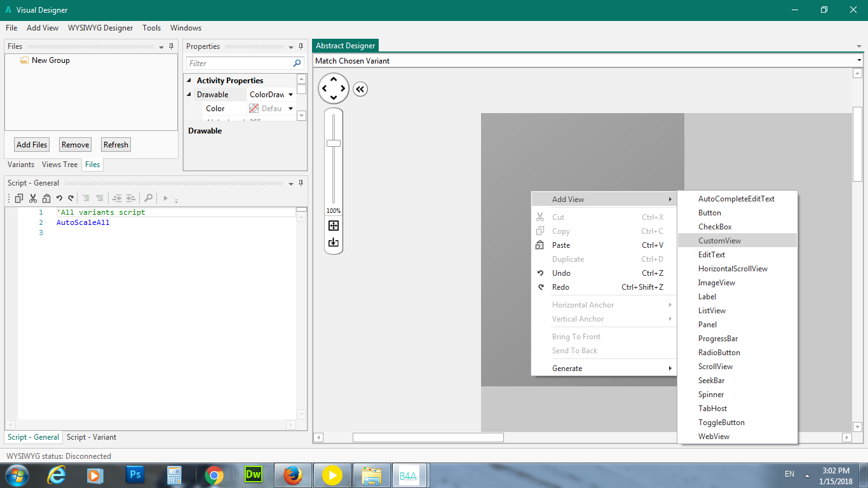Click the Undo arrow in Script toolbar
Viewport: 868px width, 488px height.
point(59,198)
